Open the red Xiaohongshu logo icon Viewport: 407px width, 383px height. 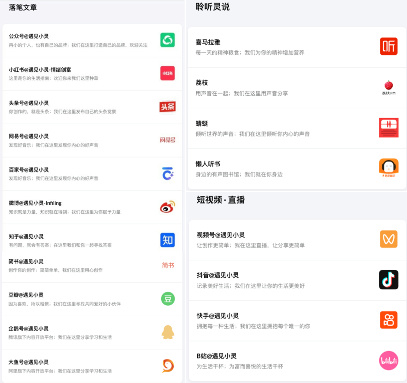click(x=167, y=73)
